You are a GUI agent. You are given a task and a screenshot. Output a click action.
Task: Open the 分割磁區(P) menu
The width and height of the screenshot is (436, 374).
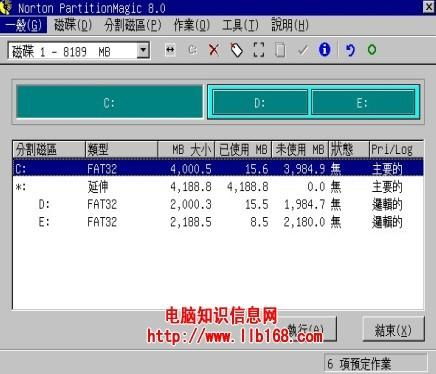tap(133, 25)
